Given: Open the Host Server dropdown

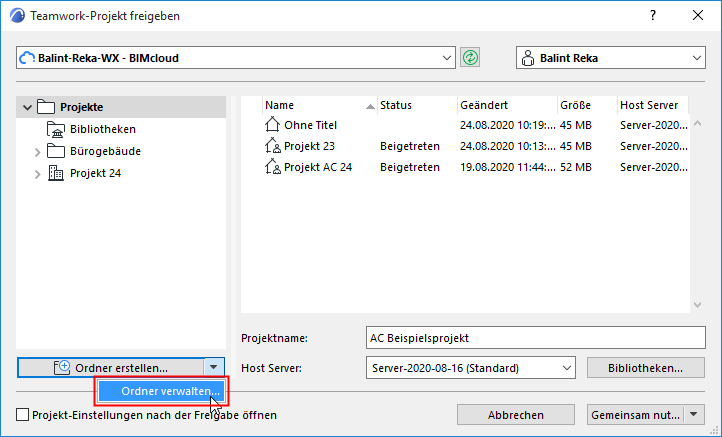Looking at the screenshot, I should 566,368.
